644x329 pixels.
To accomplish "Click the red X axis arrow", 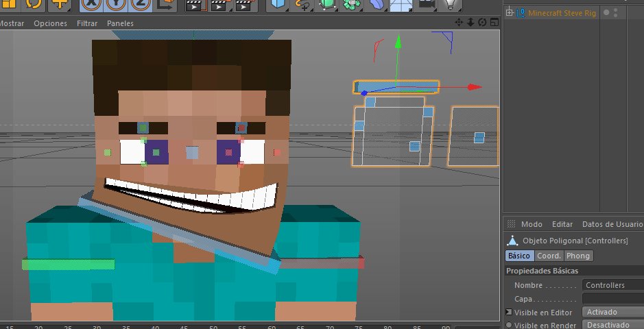I will (475, 87).
